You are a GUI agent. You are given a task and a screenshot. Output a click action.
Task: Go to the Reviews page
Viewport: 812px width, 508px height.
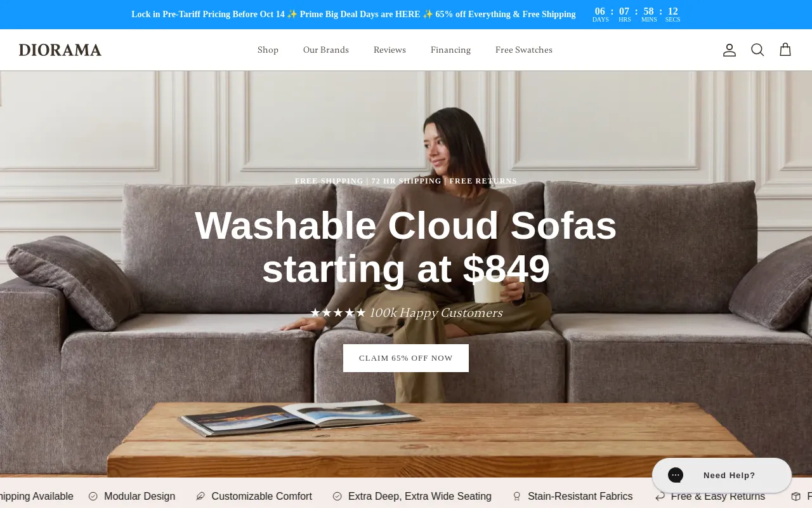click(x=390, y=50)
